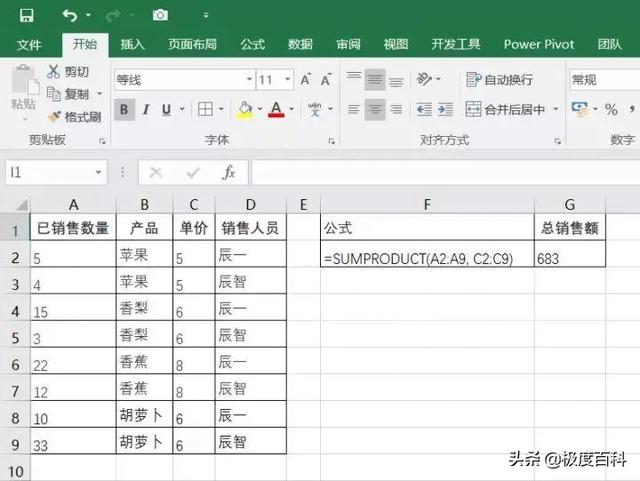
Task: Open the 等线 font name dropdown
Action: tap(249, 79)
